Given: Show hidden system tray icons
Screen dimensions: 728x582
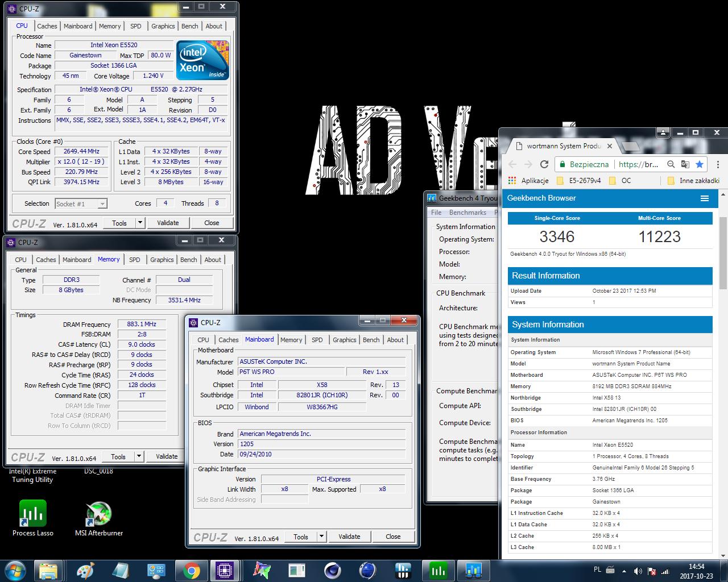Looking at the screenshot, I should click(624, 571).
